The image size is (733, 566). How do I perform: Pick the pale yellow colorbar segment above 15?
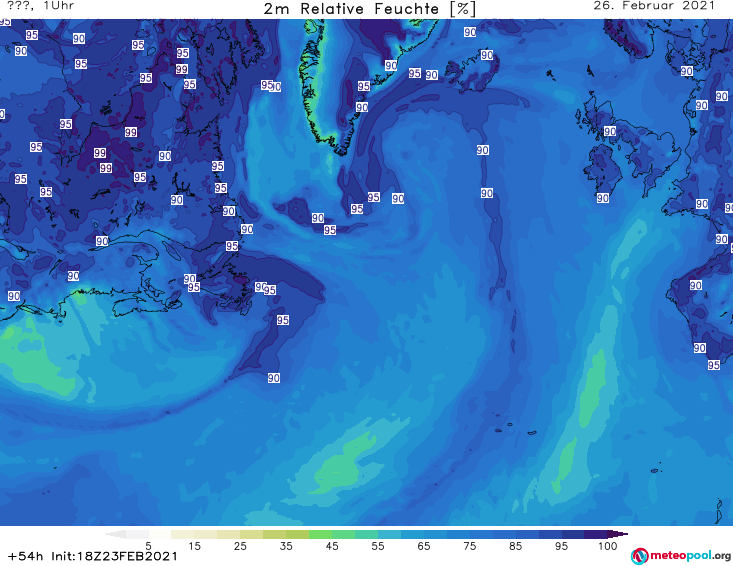pyautogui.click(x=205, y=534)
